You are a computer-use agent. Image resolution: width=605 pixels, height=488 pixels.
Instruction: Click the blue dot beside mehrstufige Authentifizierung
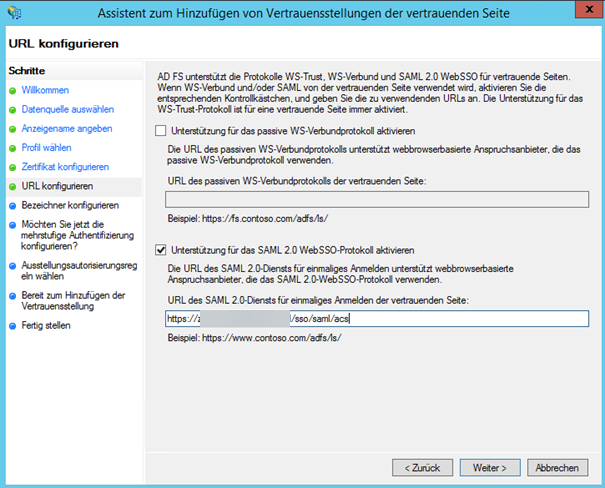coord(12,225)
